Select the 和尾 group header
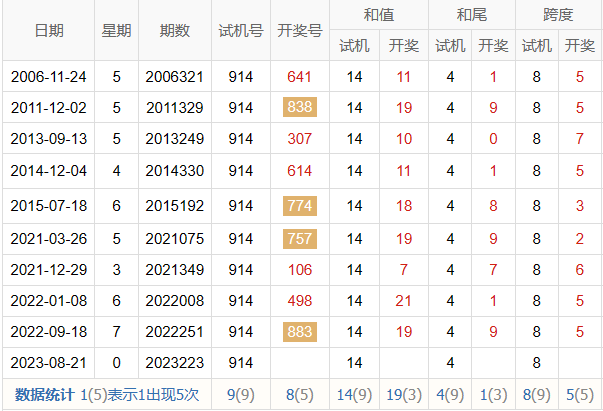The image size is (603, 411). (x=471, y=15)
